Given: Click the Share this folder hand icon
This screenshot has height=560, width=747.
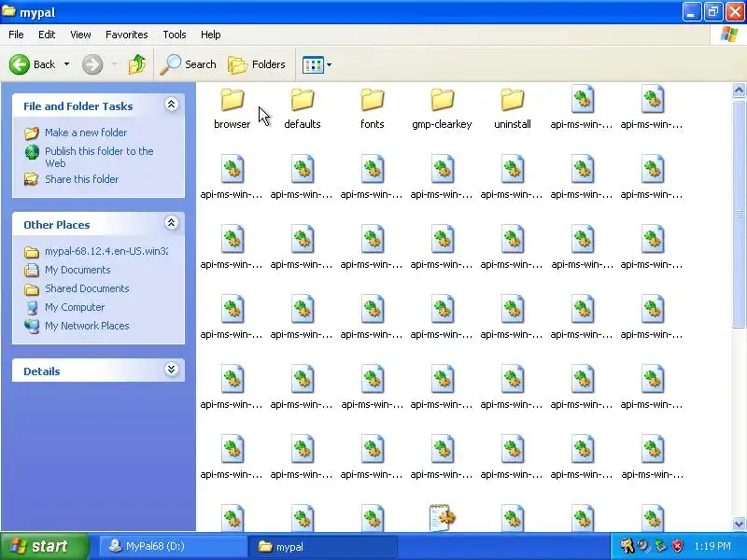Looking at the screenshot, I should click(32, 179).
